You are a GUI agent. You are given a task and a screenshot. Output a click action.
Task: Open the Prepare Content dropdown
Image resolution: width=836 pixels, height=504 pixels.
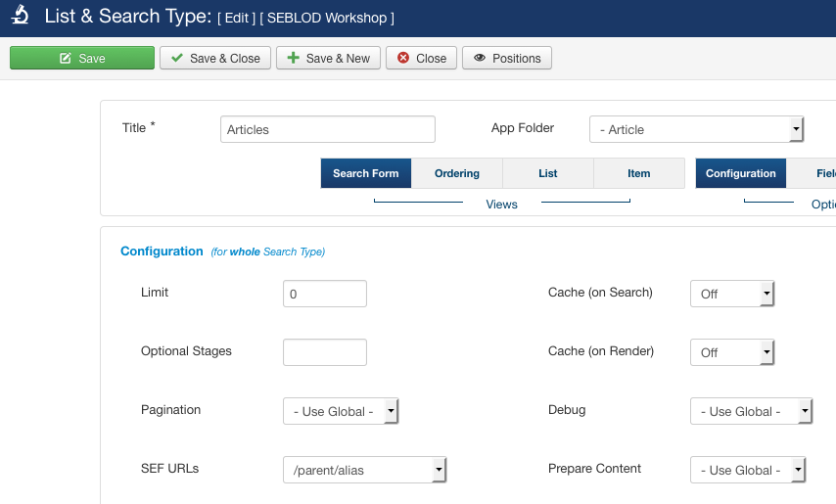coord(748,470)
